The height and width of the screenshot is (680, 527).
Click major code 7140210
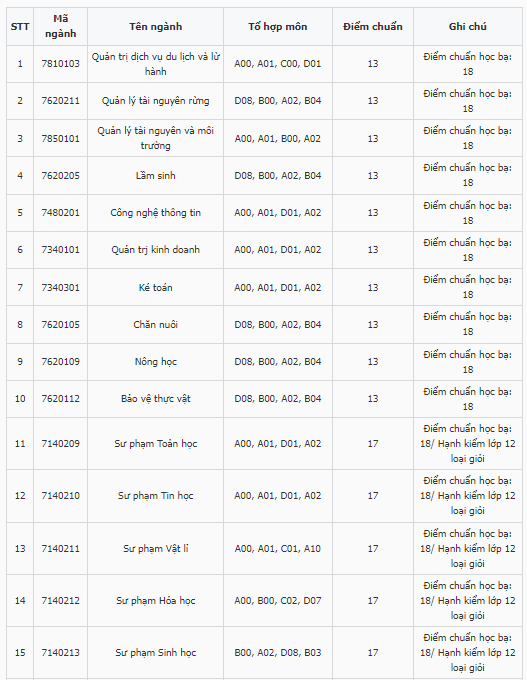click(x=60, y=496)
